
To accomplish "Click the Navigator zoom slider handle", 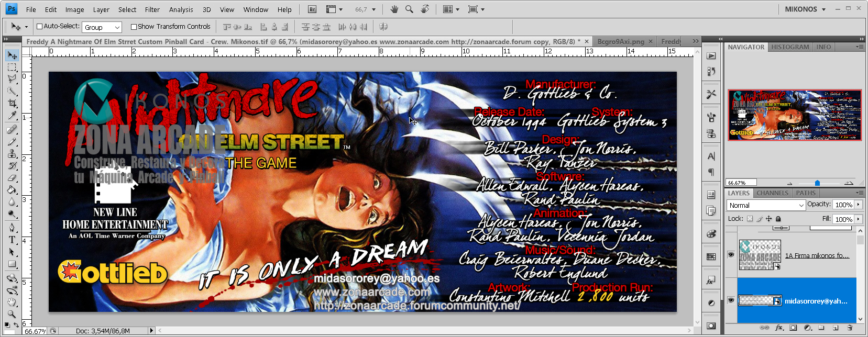I will pyautogui.click(x=817, y=183).
